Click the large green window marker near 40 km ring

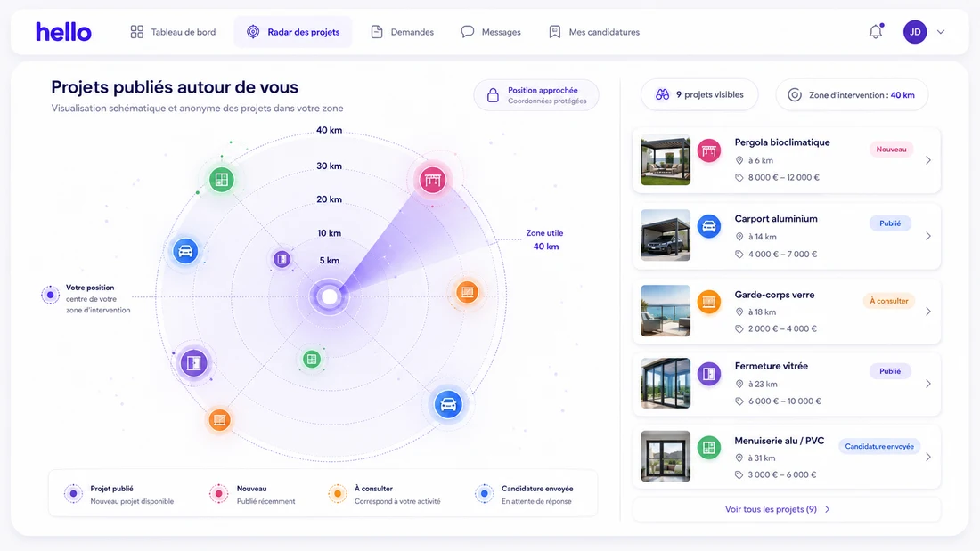coord(221,180)
